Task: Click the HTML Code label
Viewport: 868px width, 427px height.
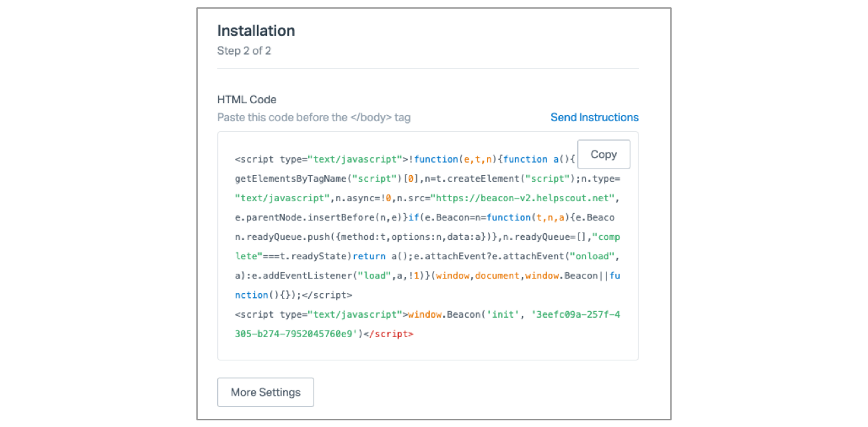Action: (246, 100)
